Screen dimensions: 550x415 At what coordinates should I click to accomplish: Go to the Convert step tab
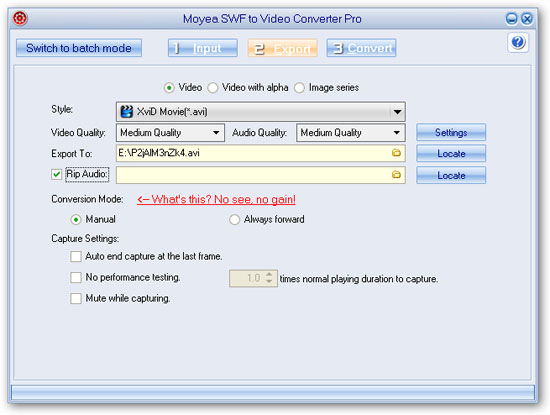point(362,48)
